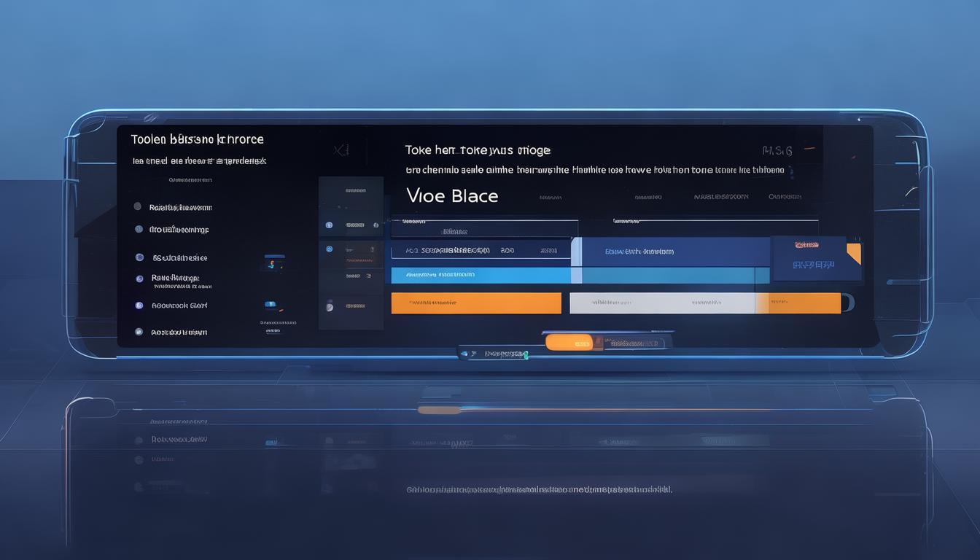Screen dimensions: 980x560
Task: Expand the last item in the left sidebar list
Action: click(179, 332)
